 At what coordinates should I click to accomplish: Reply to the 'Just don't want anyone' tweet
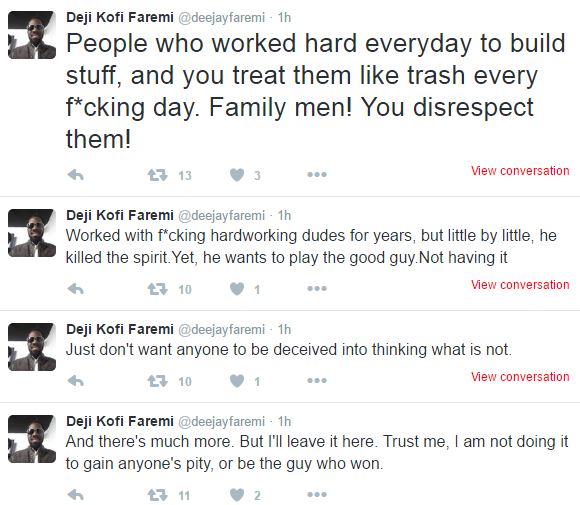[76, 381]
